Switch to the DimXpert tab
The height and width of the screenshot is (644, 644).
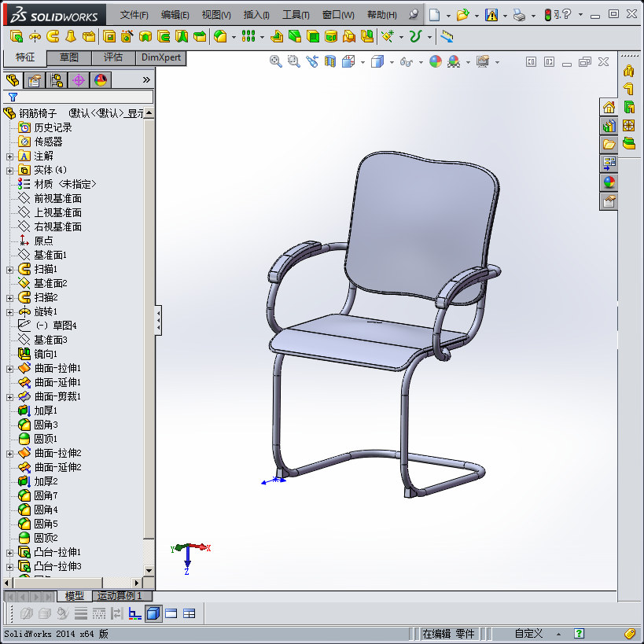coord(161,58)
